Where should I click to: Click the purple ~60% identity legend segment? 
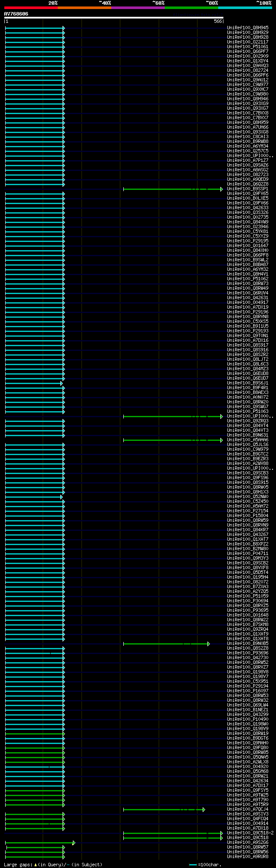[138, 8]
